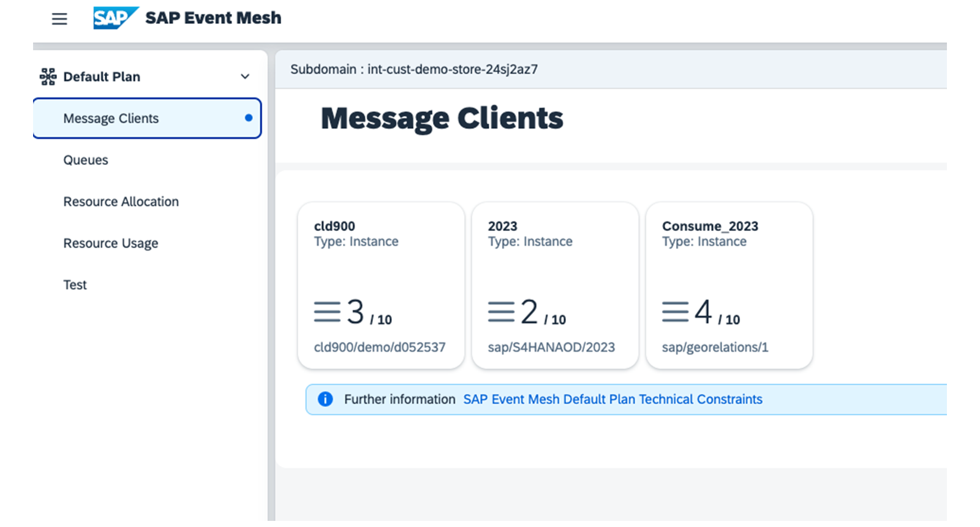Open the 2023 message client card

555,286
